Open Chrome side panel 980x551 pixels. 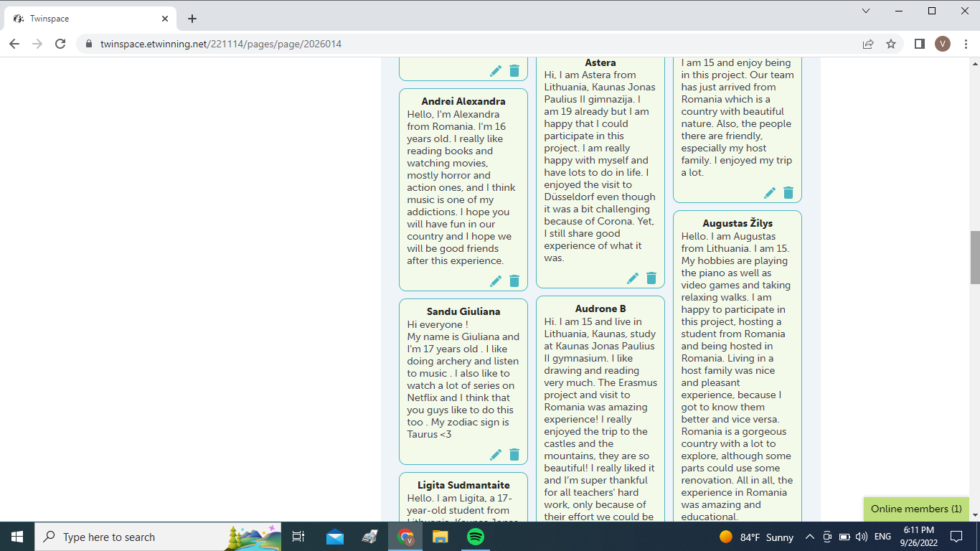(x=920, y=44)
